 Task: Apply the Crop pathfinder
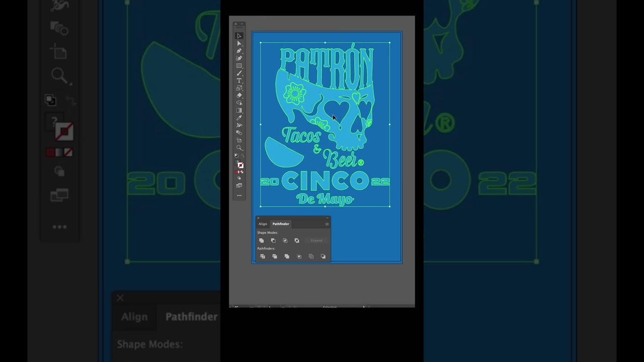point(299,256)
